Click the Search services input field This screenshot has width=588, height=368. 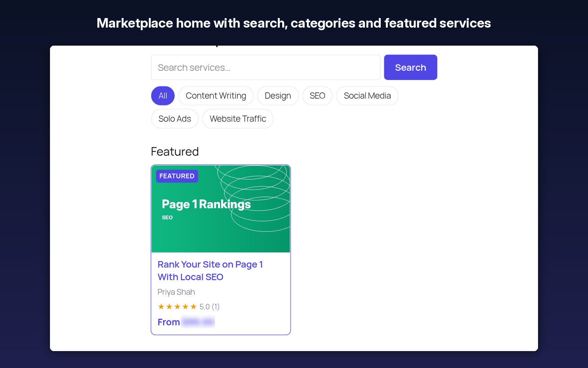click(266, 67)
